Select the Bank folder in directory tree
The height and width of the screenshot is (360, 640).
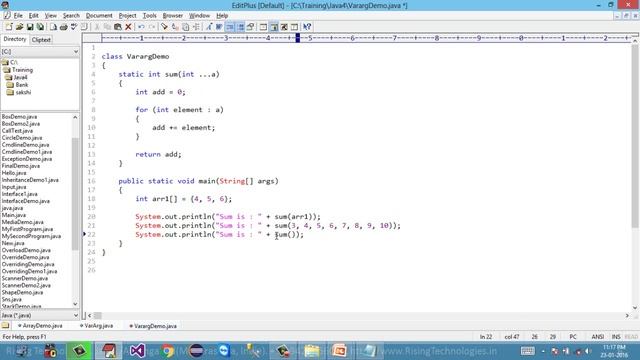coord(18,85)
